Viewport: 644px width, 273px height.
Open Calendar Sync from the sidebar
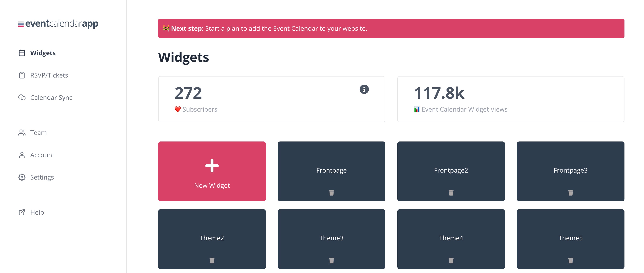click(45, 97)
